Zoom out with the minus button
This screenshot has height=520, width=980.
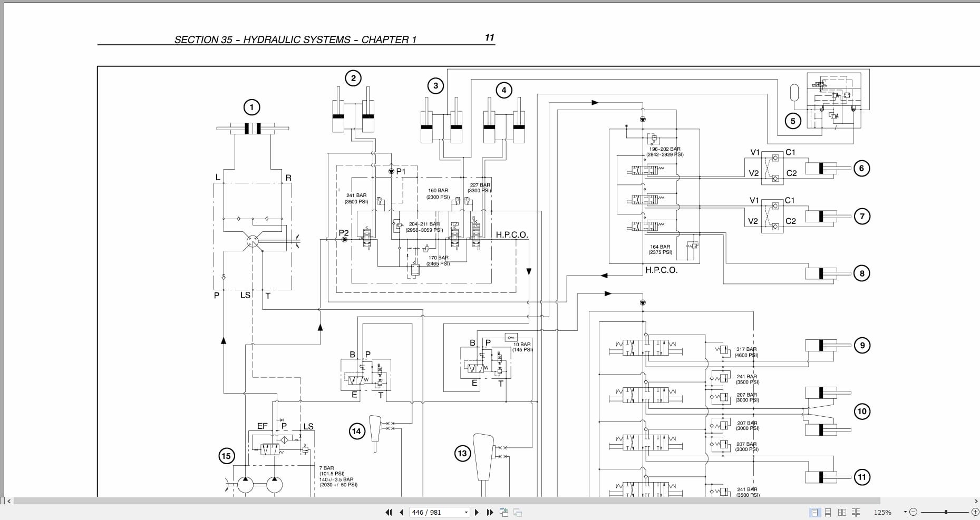point(914,512)
